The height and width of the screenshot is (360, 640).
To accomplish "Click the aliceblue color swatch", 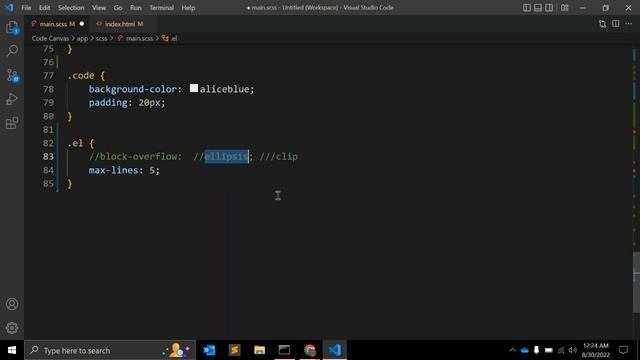I will 194,88.
